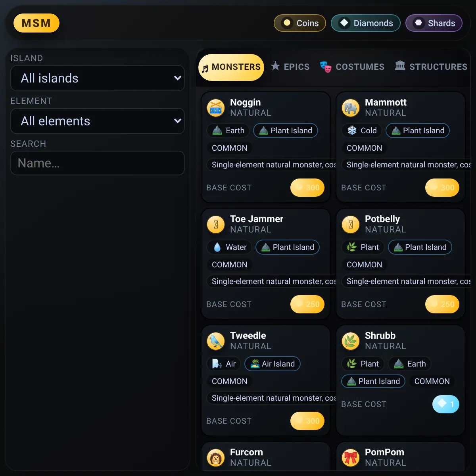Click the Mammott elephant avatar icon

(351, 108)
